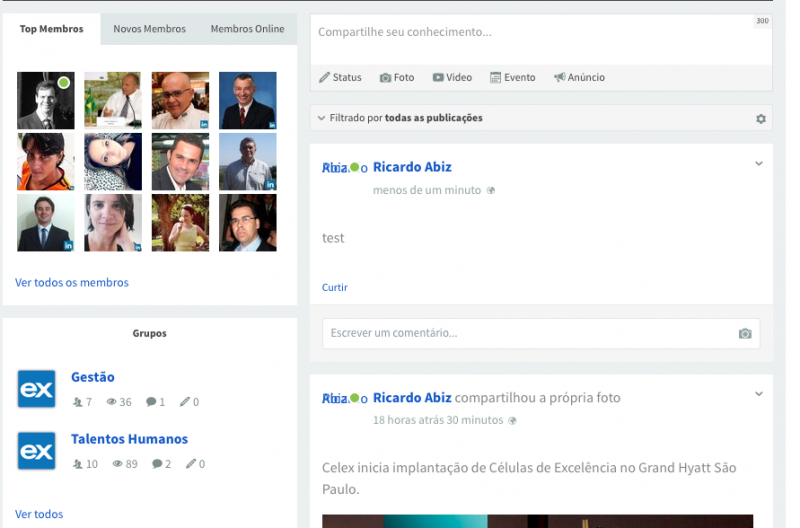Click the Talentos Humanos group logo
800x528 pixels.
coord(37,451)
